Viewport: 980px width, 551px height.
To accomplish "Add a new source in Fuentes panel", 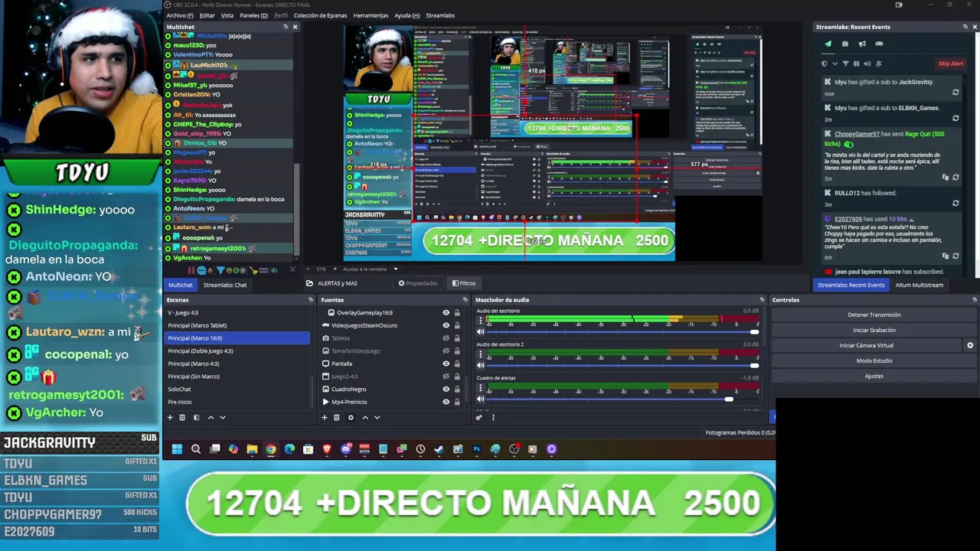I will 324,418.
